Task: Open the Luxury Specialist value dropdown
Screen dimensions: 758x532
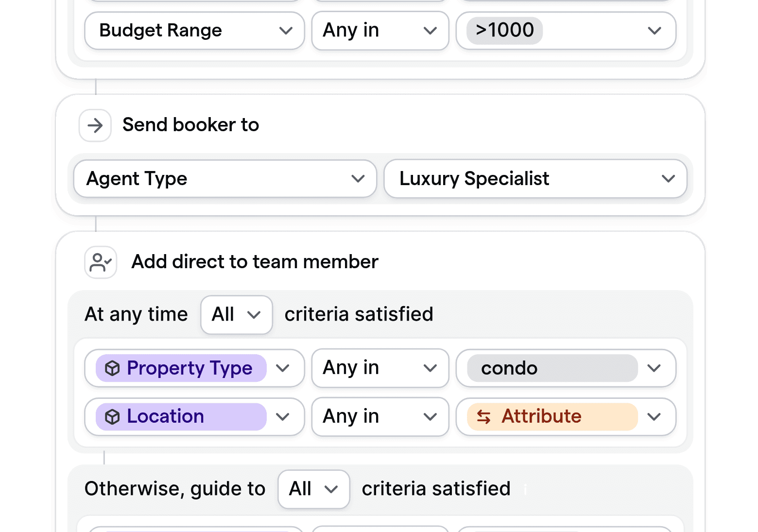Action: 669,179
